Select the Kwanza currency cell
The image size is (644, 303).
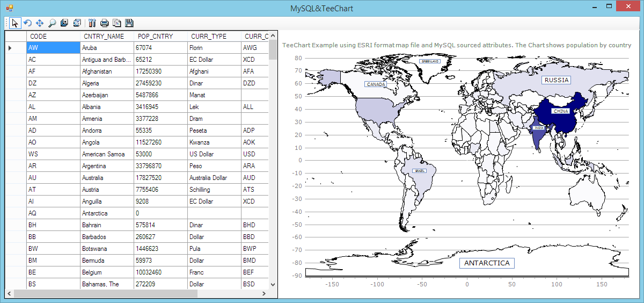(214, 142)
